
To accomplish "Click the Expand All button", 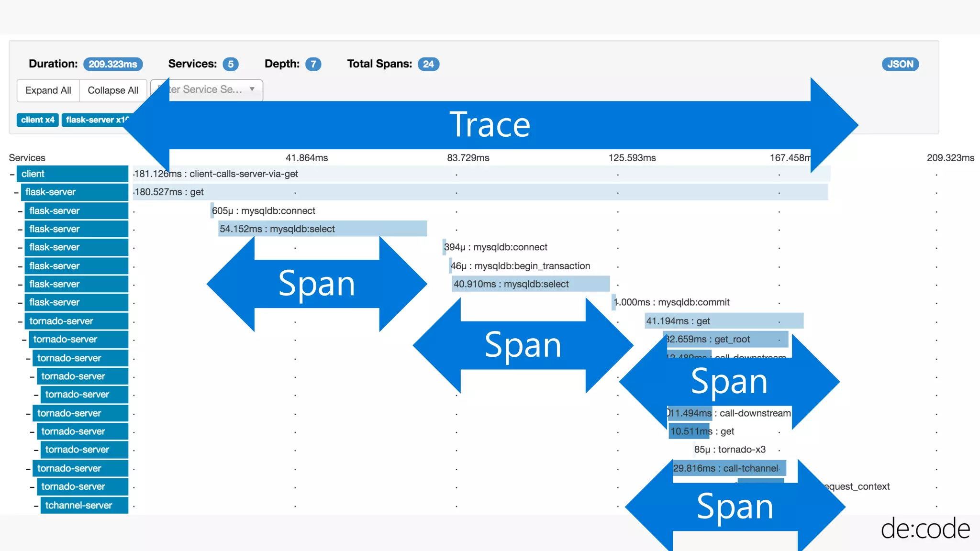I will [48, 90].
